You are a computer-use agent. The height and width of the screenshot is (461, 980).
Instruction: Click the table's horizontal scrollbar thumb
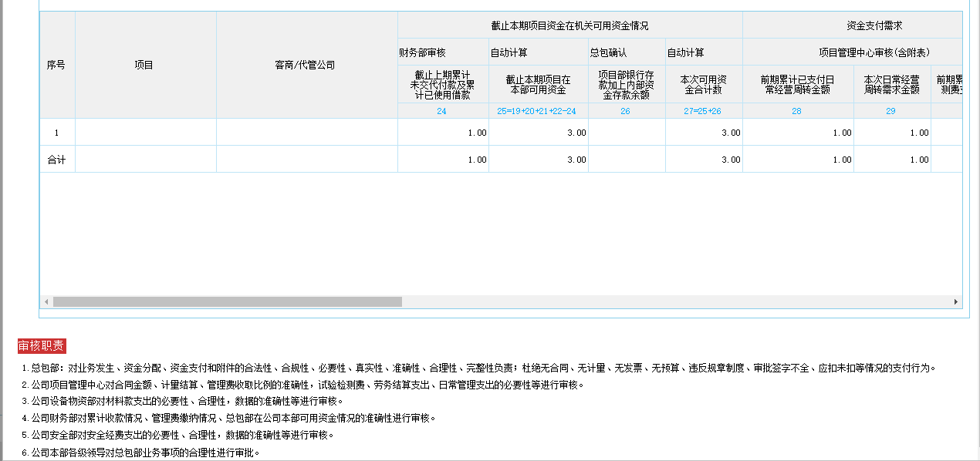(227, 302)
